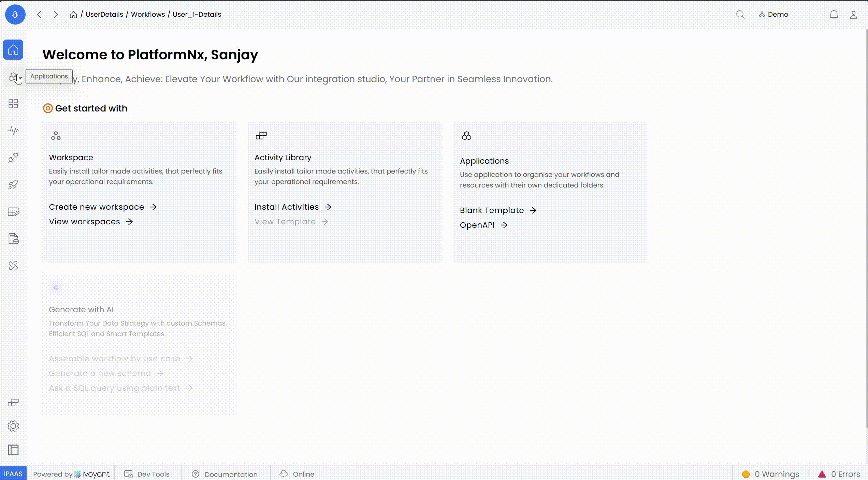Open the connectors plug icon
This screenshot has height=480, width=868.
pyautogui.click(x=13, y=157)
